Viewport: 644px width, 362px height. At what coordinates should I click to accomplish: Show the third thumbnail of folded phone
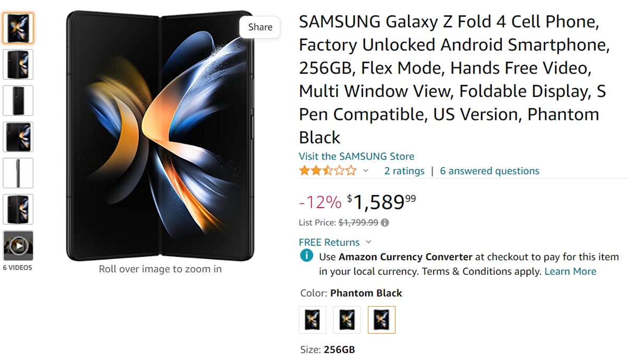coord(18,101)
